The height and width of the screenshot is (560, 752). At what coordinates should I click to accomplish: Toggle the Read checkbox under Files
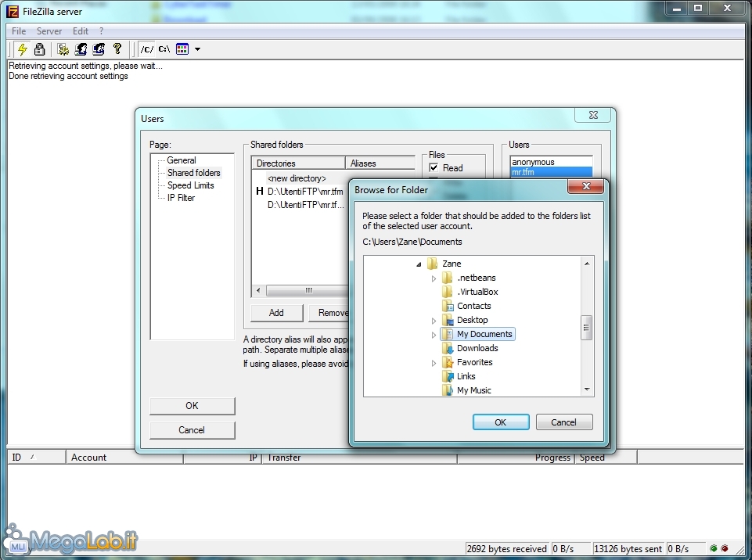coord(434,168)
